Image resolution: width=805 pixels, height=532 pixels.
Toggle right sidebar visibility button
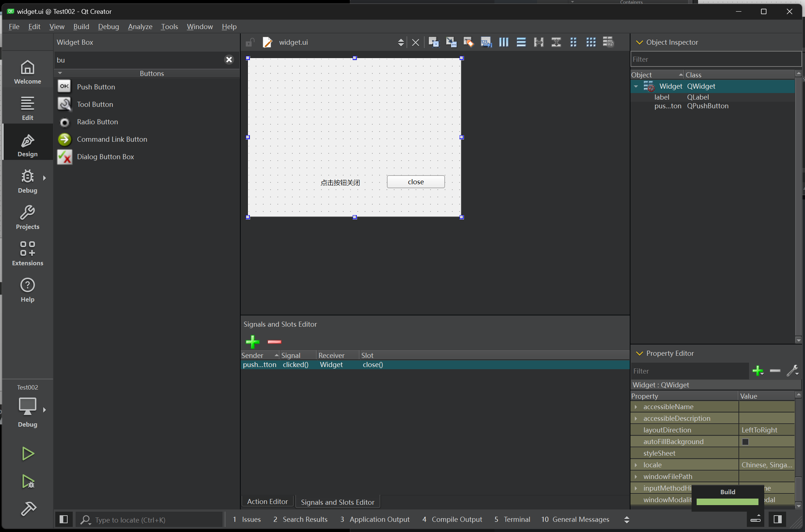click(777, 519)
